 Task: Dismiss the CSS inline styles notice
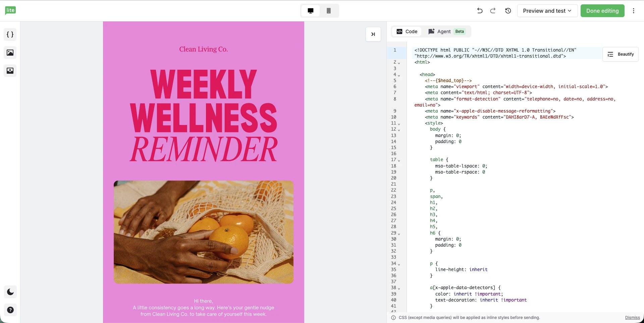pos(632,318)
